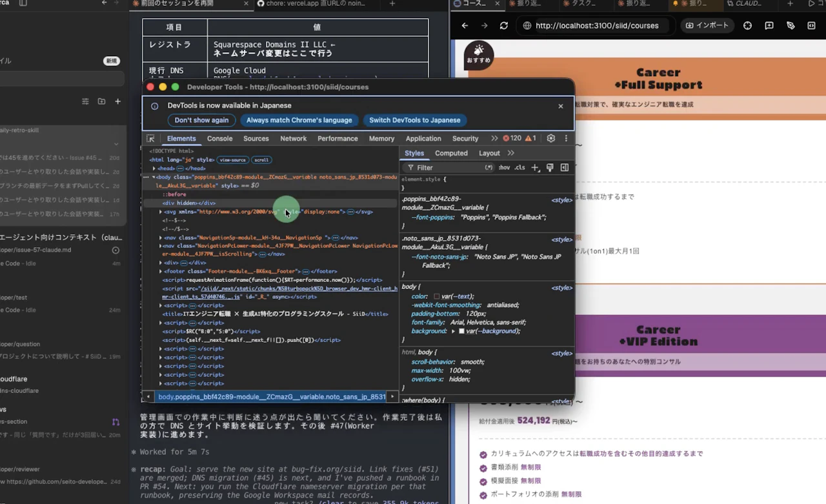826x504 pixels.
Task: Click the color swatch for var(--text)
Action: pyautogui.click(x=436, y=297)
